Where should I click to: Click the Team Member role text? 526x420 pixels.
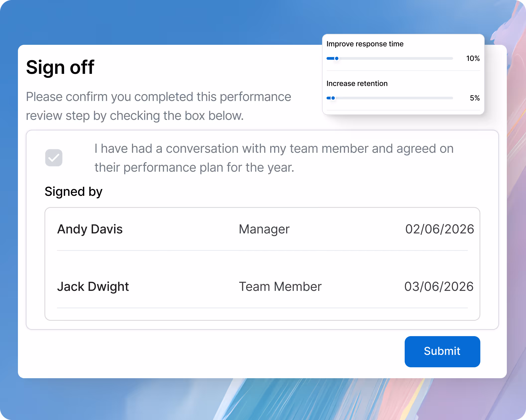[280, 287]
